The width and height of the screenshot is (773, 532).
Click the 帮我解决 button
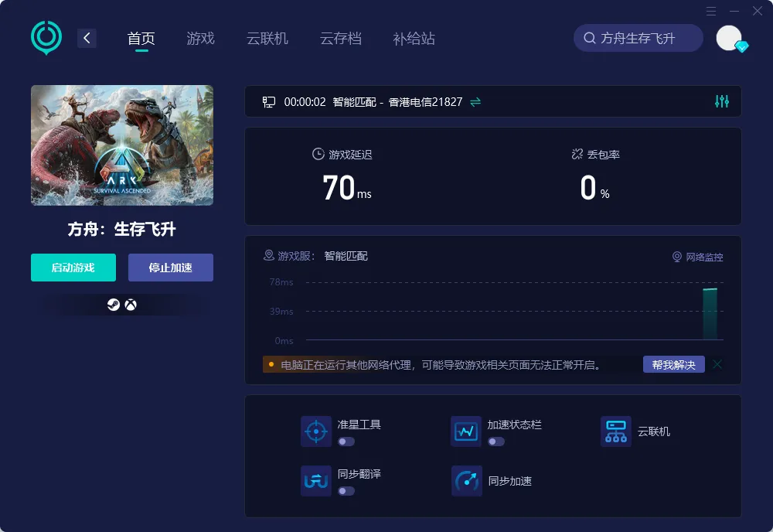pyautogui.click(x=674, y=364)
